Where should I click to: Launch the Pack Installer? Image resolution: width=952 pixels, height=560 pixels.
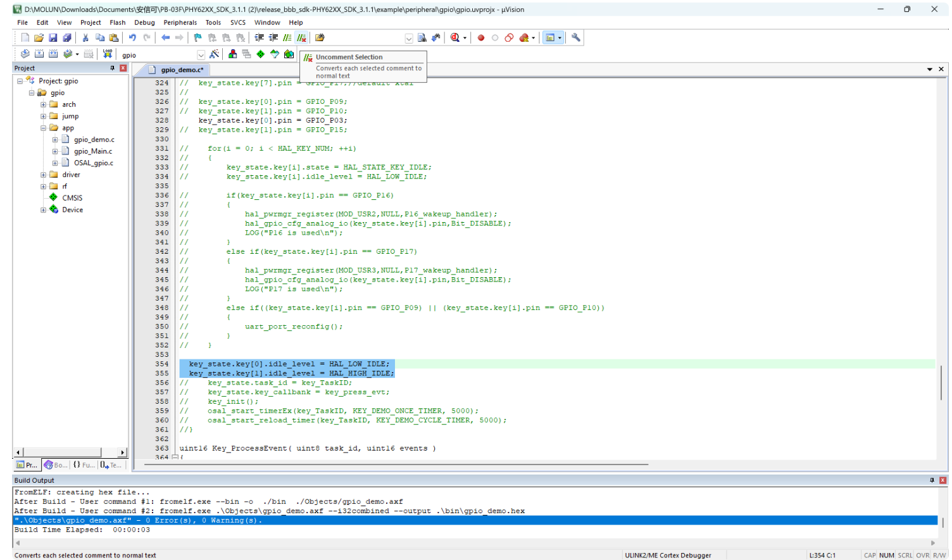coord(289,54)
